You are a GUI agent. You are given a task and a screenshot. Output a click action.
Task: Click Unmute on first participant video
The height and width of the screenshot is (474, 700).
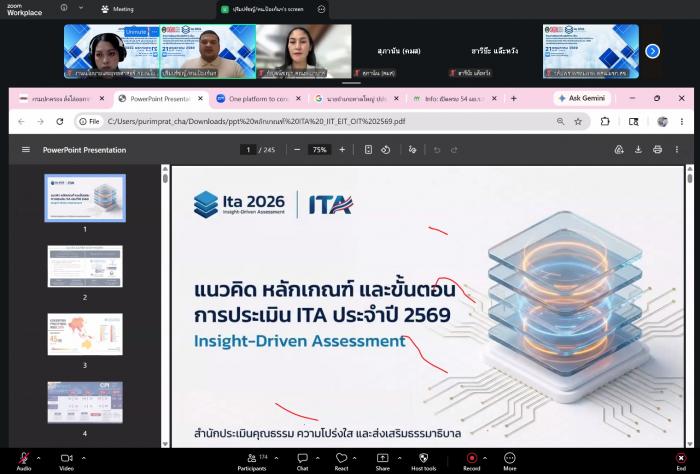pos(136,32)
